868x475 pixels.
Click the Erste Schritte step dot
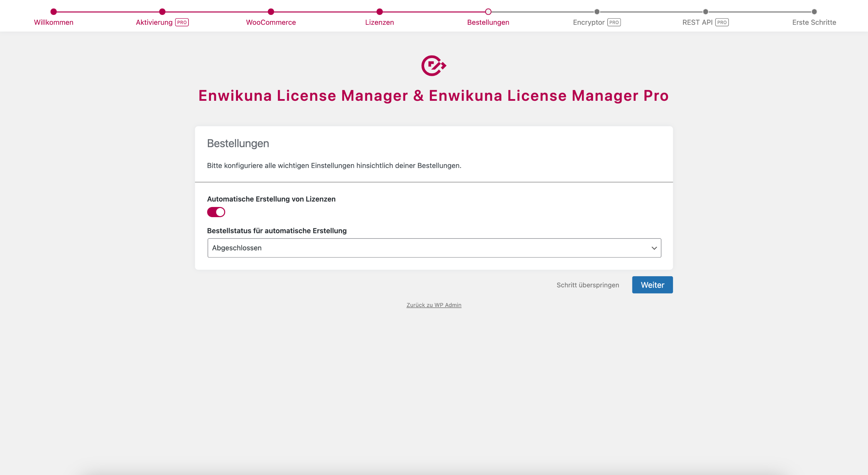(814, 12)
